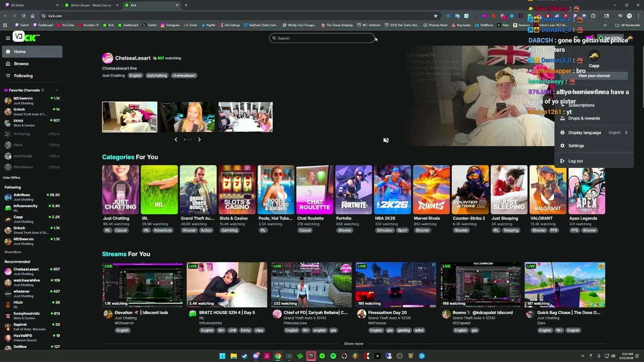Open the Hulu bookmark
This screenshot has height=362, width=644.
coord(503,25)
